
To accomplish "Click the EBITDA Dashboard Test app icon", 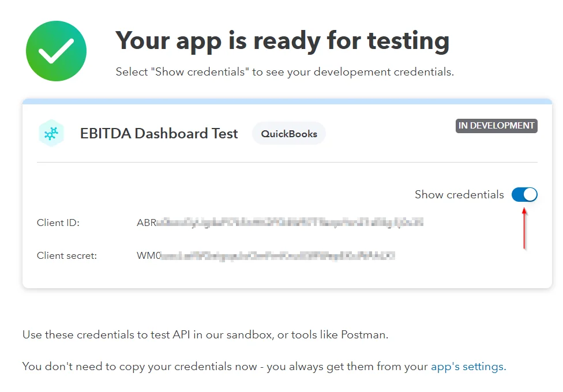I will (51, 133).
